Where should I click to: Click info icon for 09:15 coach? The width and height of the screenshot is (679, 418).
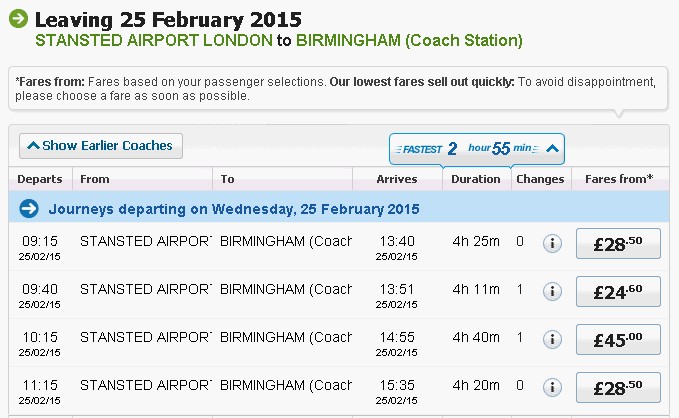[x=552, y=244]
